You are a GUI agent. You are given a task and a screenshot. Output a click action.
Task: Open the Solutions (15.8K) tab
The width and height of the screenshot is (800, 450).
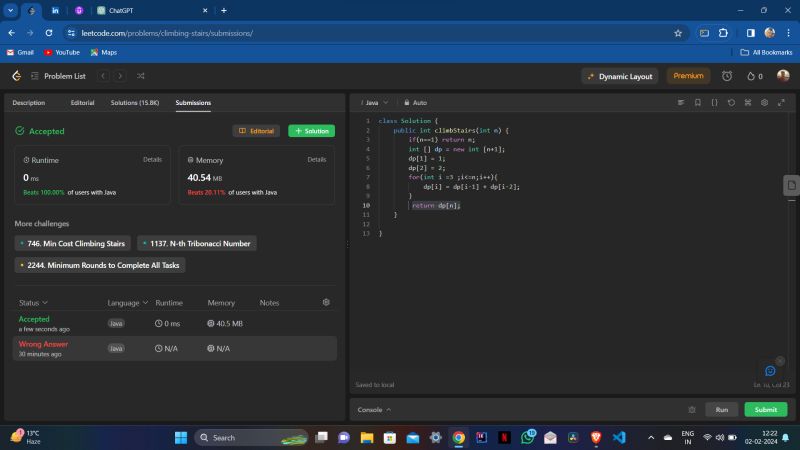[x=134, y=102]
